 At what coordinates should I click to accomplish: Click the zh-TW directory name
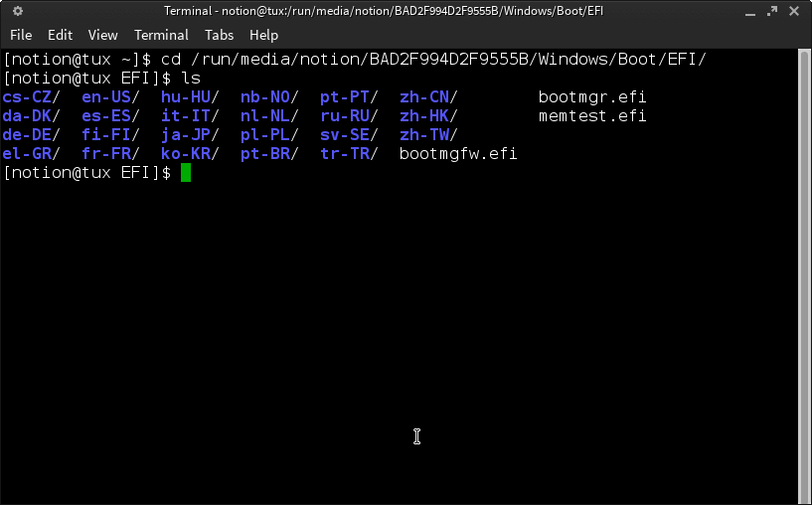(424, 134)
